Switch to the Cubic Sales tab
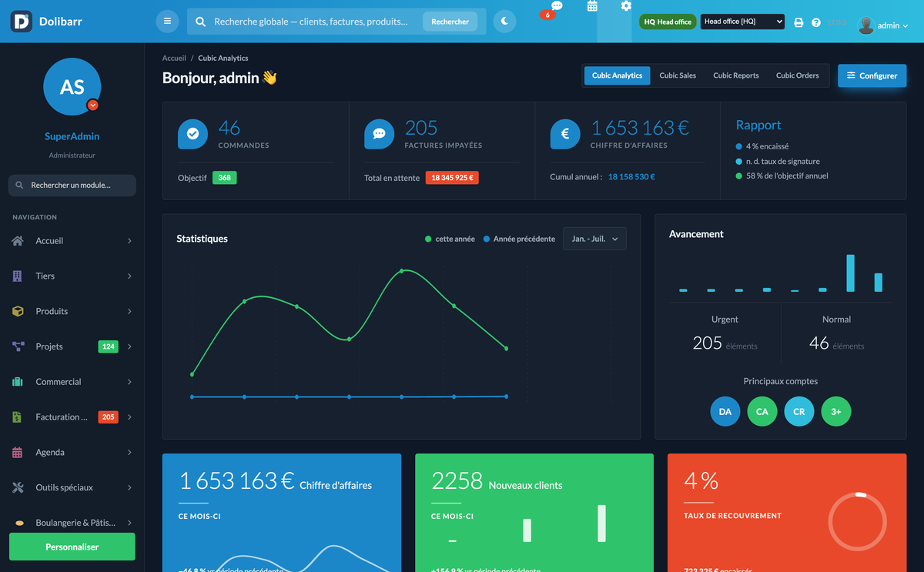The height and width of the screenshot is (572, 924). (x=678, y=75)
